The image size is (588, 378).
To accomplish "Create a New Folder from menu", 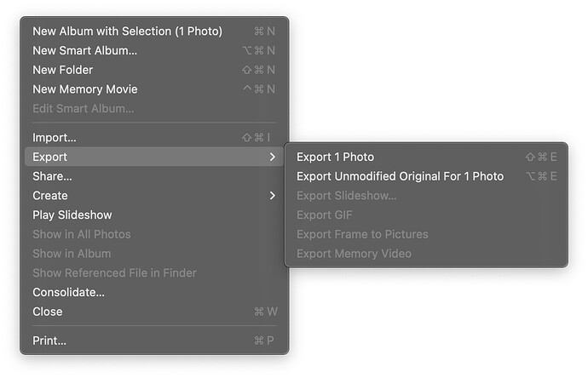I will pyautogui.click(x=62, y=70).
